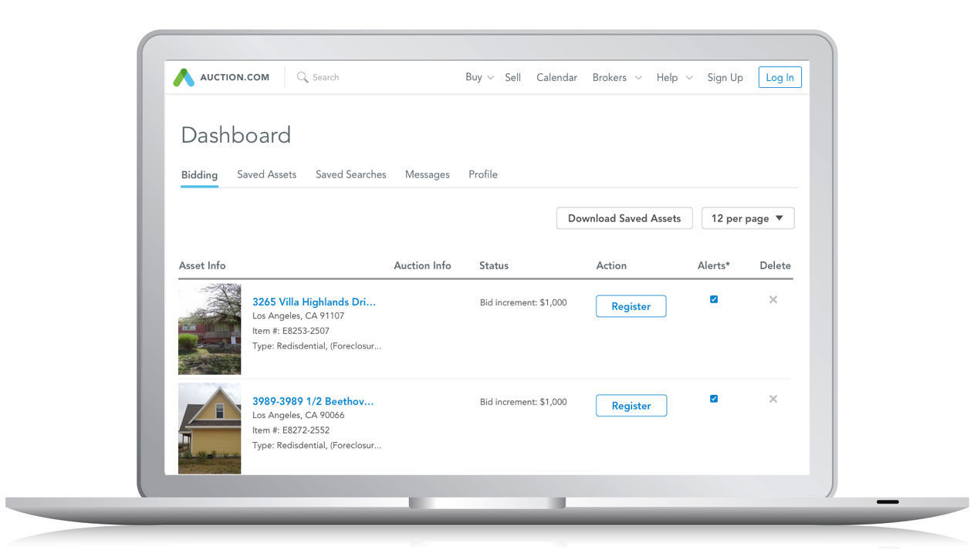The height and width of the screenshot is (560, 974).
Task: Open the 12 per page dropdown
Action: pos(747,218)
